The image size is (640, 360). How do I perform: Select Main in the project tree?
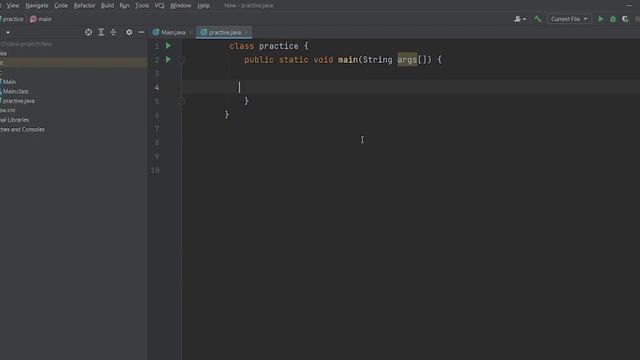(x=9, y=82)
